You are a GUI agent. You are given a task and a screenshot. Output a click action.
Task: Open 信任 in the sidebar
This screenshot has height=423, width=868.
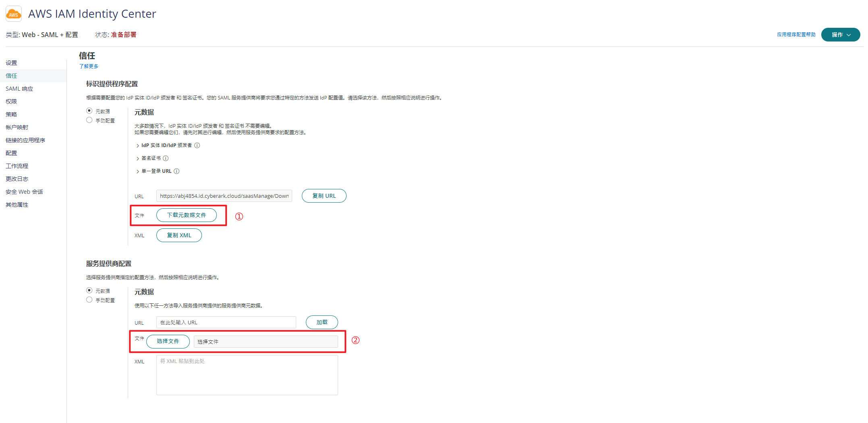click(33, 76)
